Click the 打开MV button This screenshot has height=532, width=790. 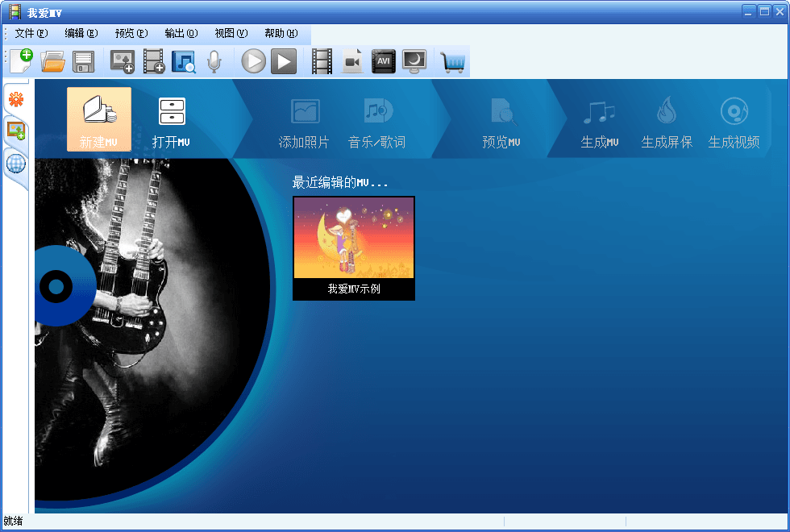pyautogui.click(x=171, y=123)
